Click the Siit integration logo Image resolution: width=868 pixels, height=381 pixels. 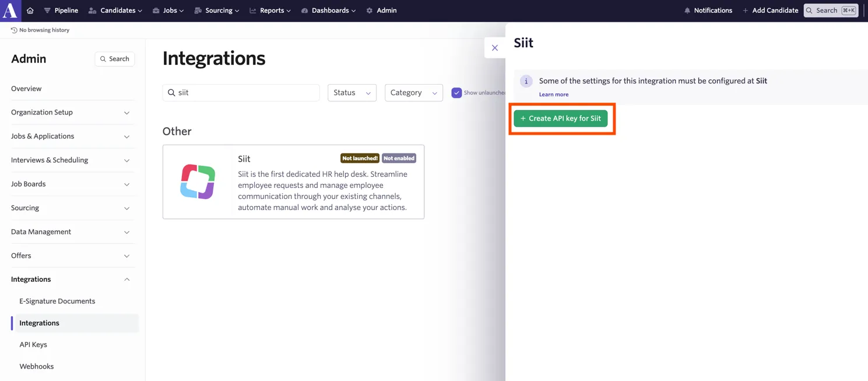(x=198, y=182)
